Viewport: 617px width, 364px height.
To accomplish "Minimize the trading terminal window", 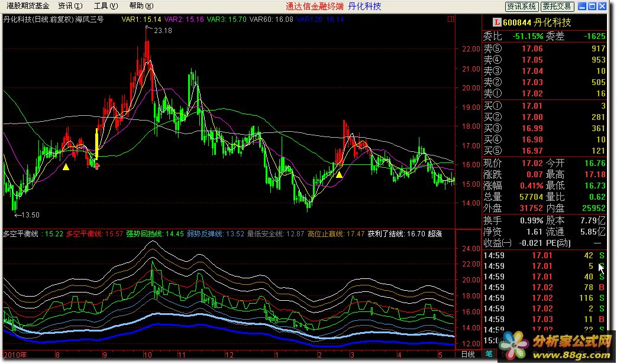I will (582, 6).
